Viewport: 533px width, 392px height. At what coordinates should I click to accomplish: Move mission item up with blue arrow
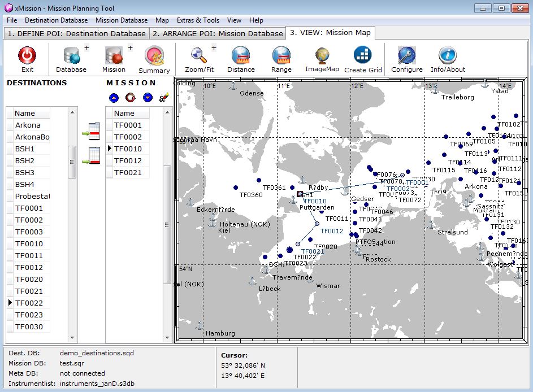tap(114, 98)
